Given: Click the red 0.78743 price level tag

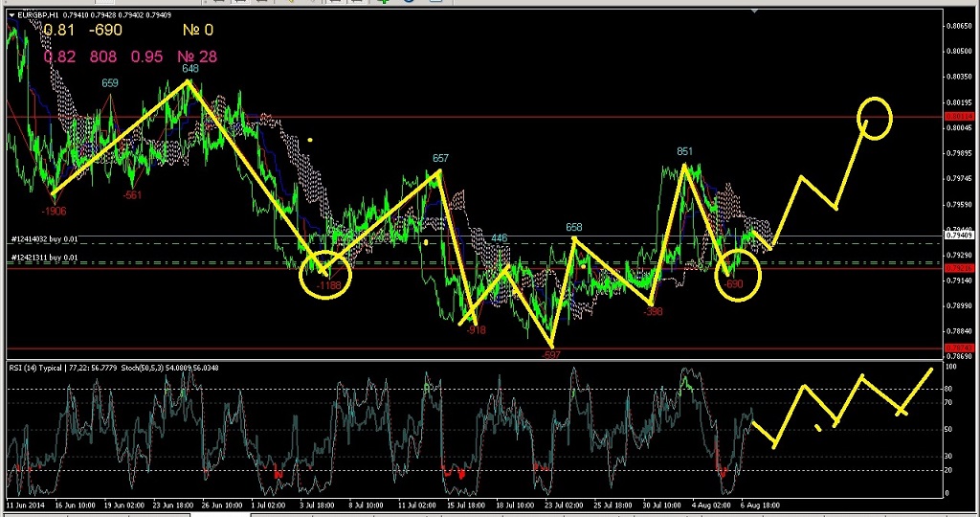Looking at the screenshot, I should pyautogui.click(x=958, y=348).
